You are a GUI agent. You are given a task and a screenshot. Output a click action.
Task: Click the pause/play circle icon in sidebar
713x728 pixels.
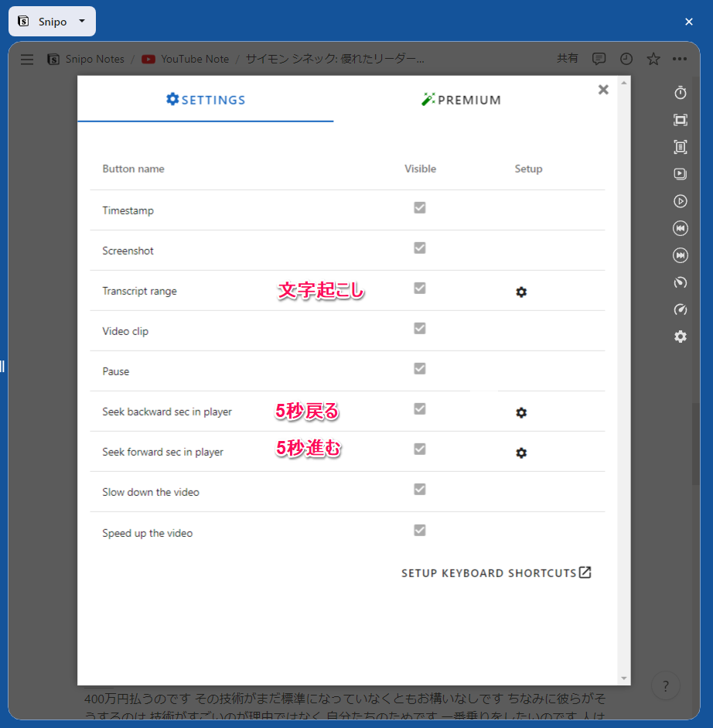point(680,201)
